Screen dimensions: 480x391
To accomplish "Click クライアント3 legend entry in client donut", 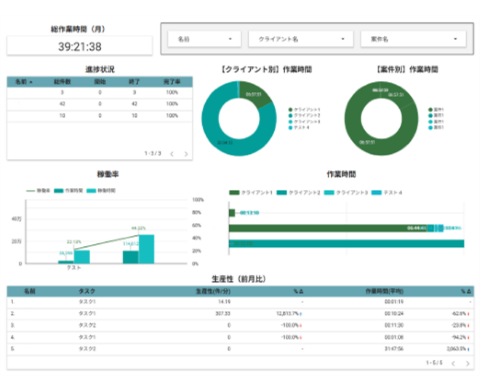I will click(304, 121).
